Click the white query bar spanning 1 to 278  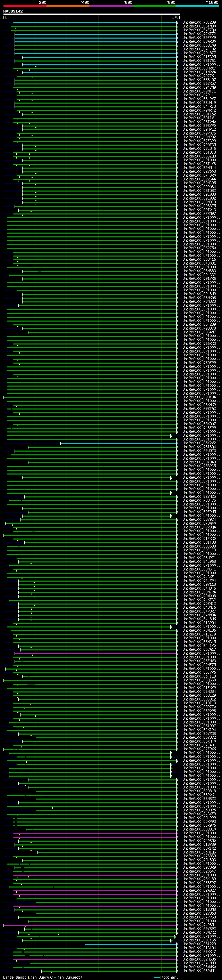tap(92, 15)
